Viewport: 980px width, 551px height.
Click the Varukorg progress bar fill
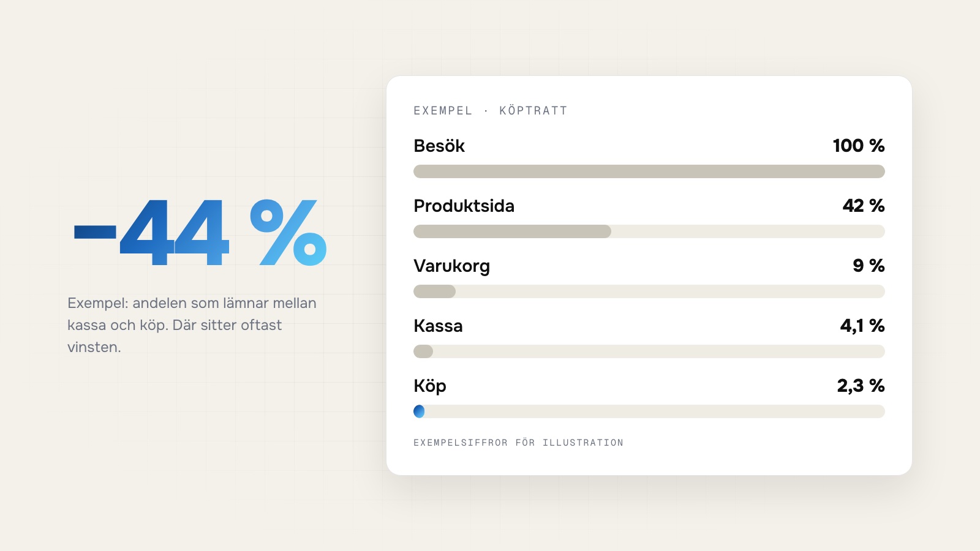coord(434,291)
